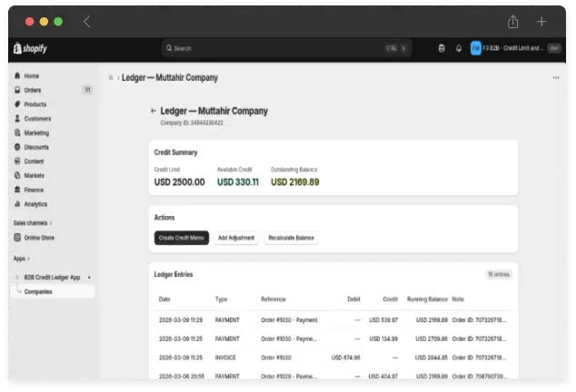Click Company ID text under title
The height and width of the screenshot is (392, 576).
pyautogui.click(x=192, y=122)
